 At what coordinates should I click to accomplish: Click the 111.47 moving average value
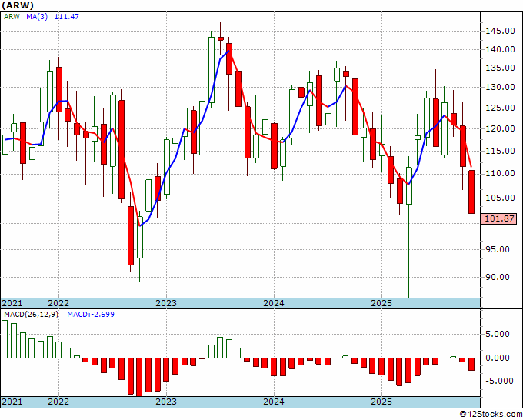tap(66, 16)
